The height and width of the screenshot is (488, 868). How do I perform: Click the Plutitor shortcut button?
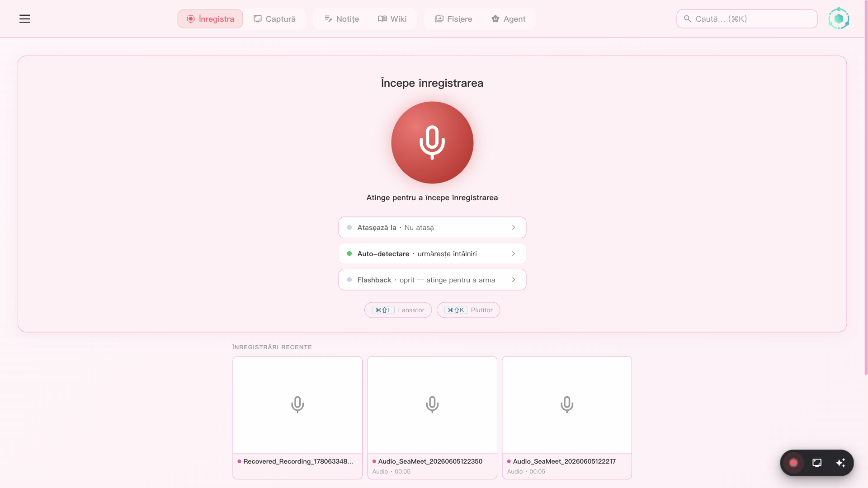[x=468, y=310]
